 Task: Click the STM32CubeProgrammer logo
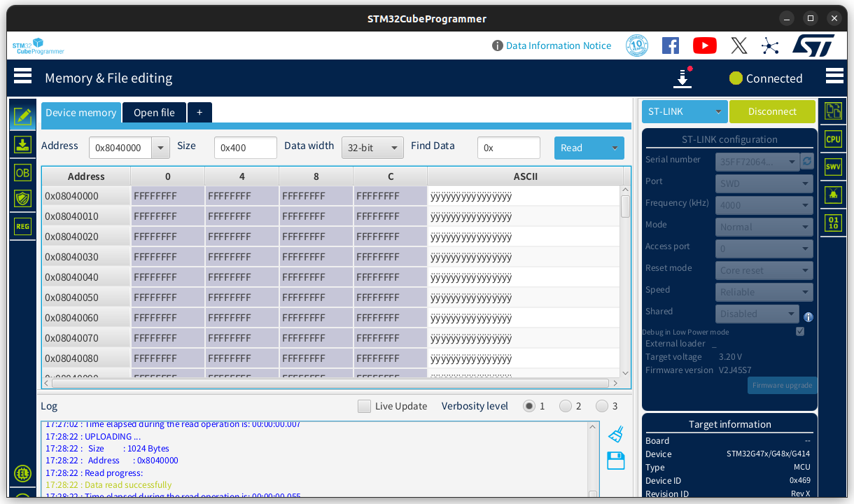tap(38, 46)
